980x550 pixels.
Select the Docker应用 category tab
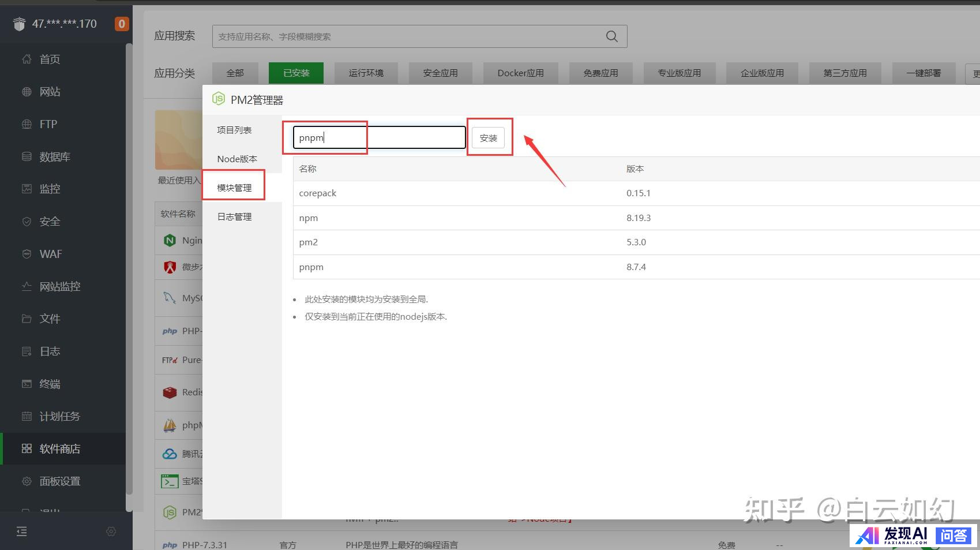coord(521,73)
